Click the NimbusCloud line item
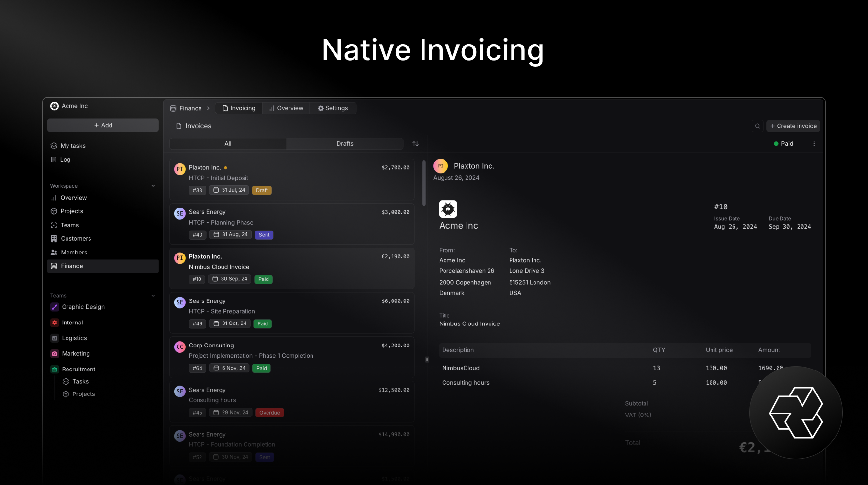868x485 pixels. [x=461, y=368]
